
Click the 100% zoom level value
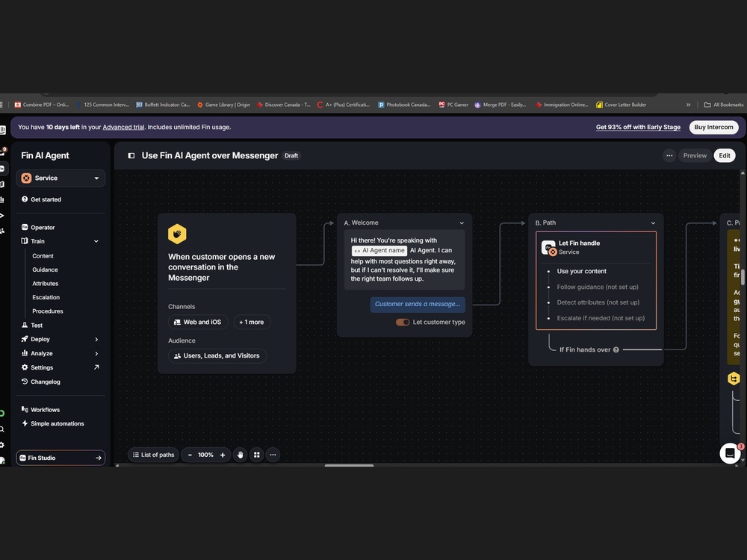click(x=206, y=455)
